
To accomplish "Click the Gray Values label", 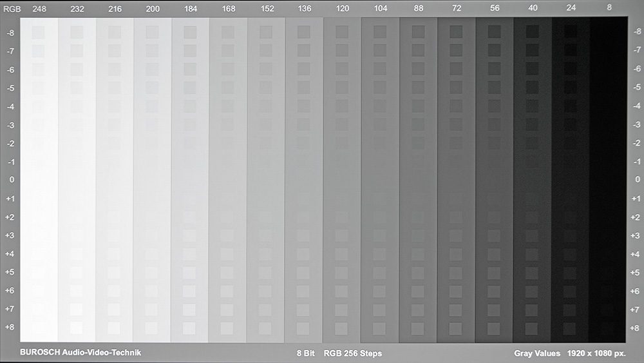I will click(536, 353).
